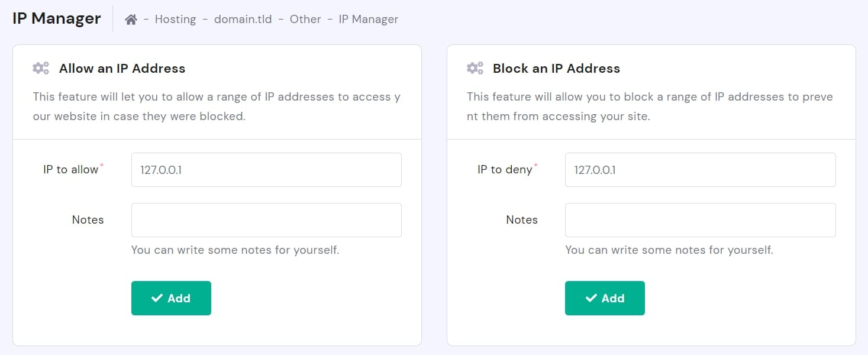Click the IP Manager breadcrumb item
The width and height of the screenshot is (868, 355).
pyautogui.click(x=368, y=20)
